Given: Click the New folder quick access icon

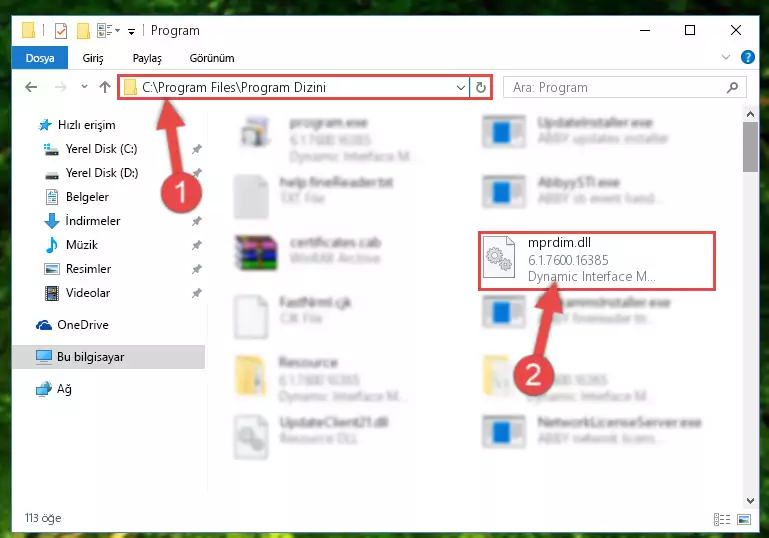Looking at the screenshot, I should click(83, 31).
